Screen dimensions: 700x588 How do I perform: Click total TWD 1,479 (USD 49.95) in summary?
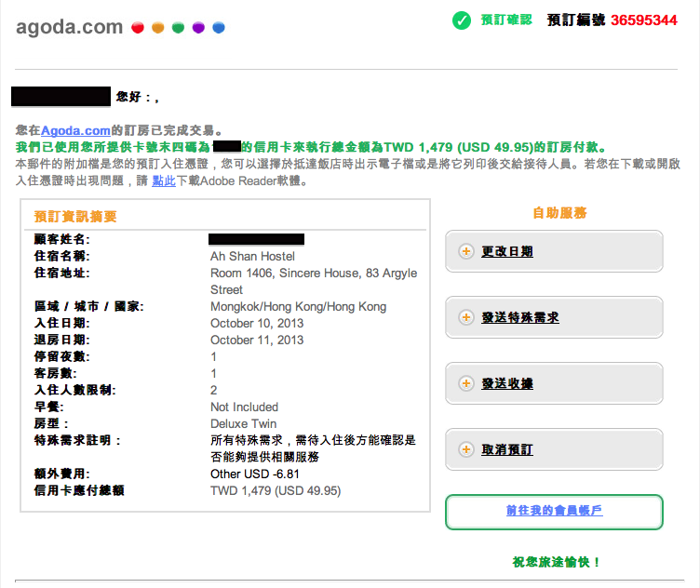point(276,490)
